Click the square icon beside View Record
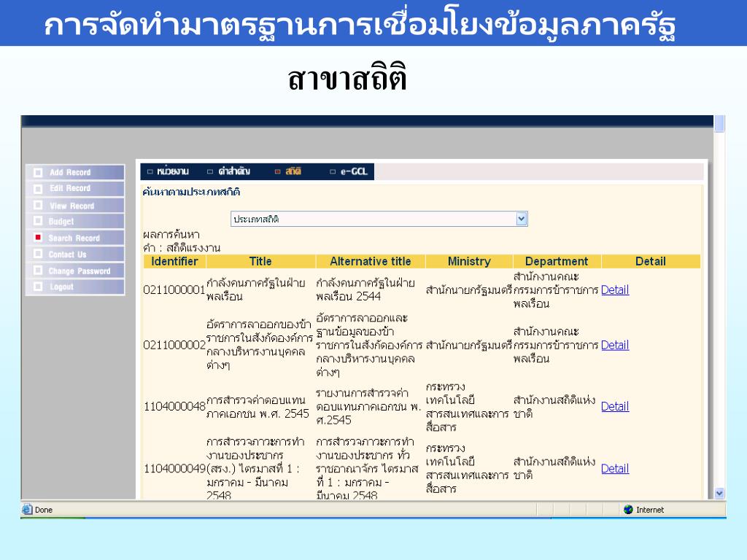This screenshot has height=560, width=747. click(38, 205)
